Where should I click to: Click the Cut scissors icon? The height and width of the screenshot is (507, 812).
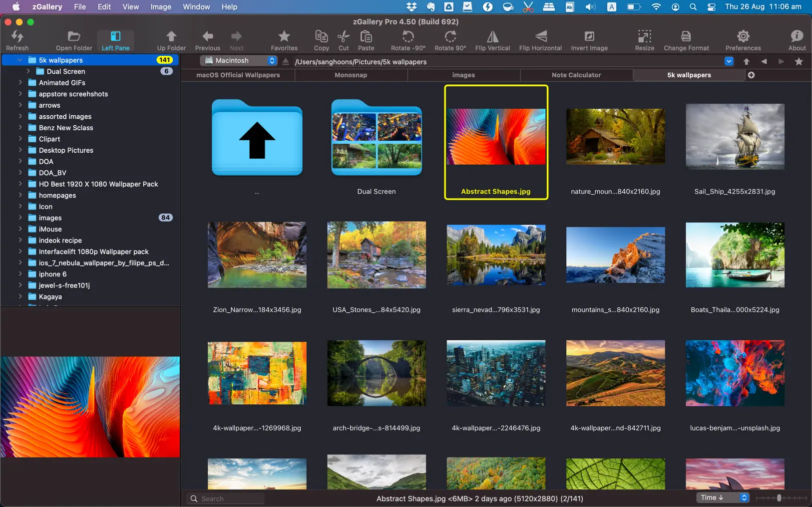(x=344, y=40)
